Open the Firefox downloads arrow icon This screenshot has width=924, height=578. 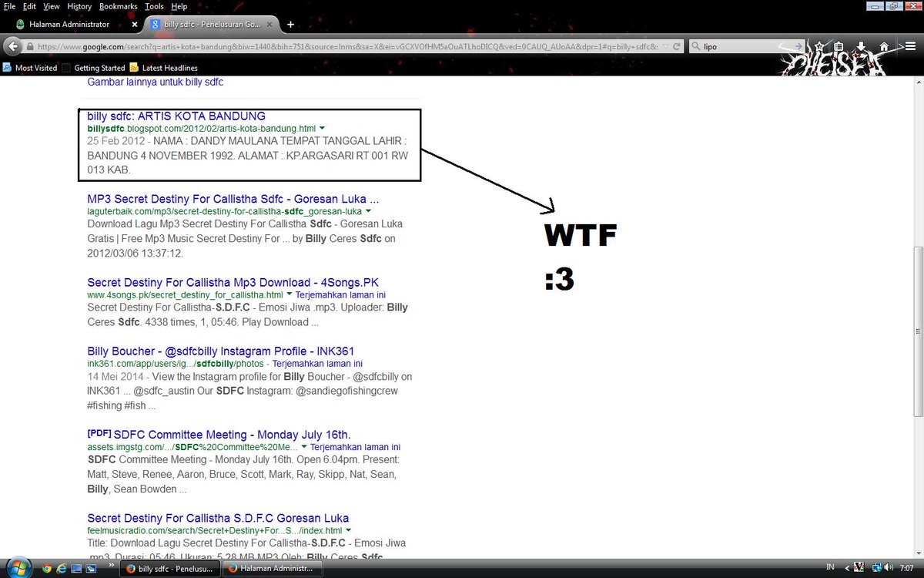862,46
